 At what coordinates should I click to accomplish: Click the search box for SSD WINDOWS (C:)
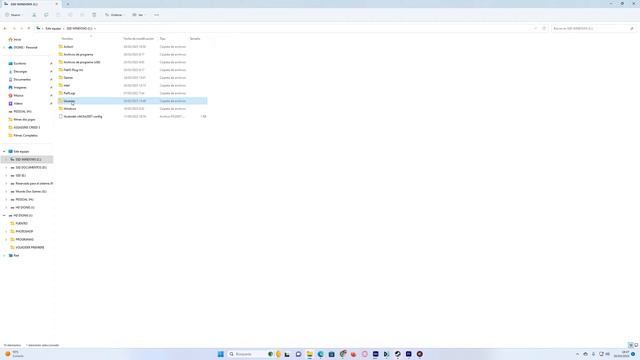point(593,29)
